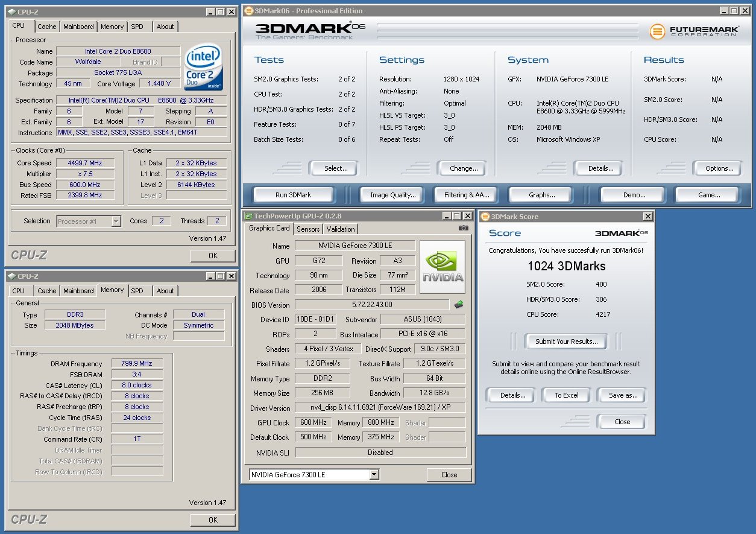This screenshot has width=756, height=534.
Task: Open Memory tab in top CPU-Z window
Action: [x=112, y=27]
